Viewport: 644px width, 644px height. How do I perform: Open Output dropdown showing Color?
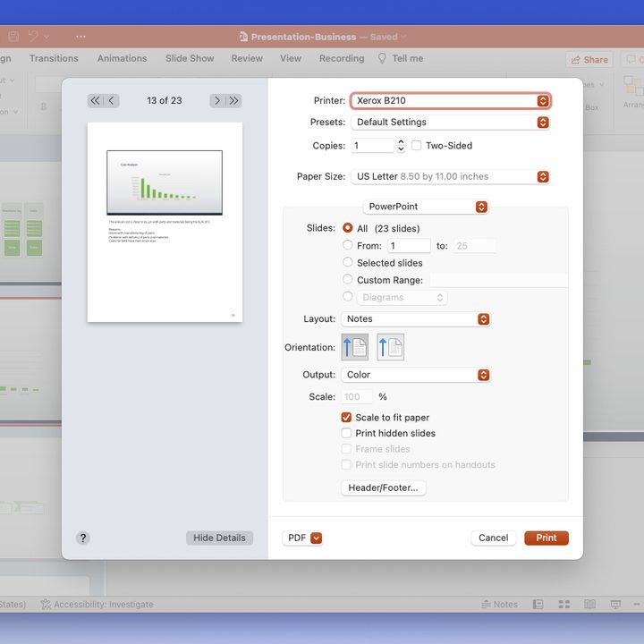[416, 375]
